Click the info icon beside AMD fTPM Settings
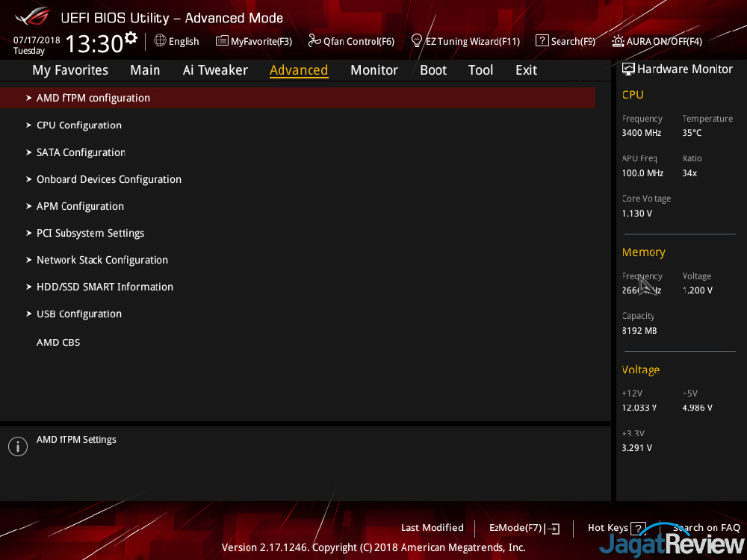Image resolution: width=747 pixels, height=560 pixels. pos(18,447)
